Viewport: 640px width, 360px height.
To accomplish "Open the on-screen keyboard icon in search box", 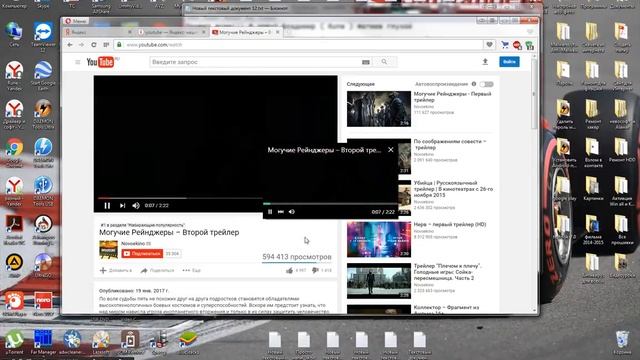I will 366,62.
